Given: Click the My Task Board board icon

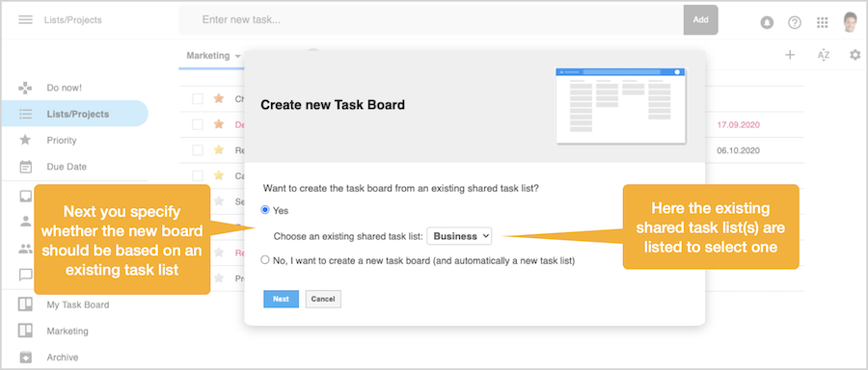Looking at the screenshot, I should 25,304.
